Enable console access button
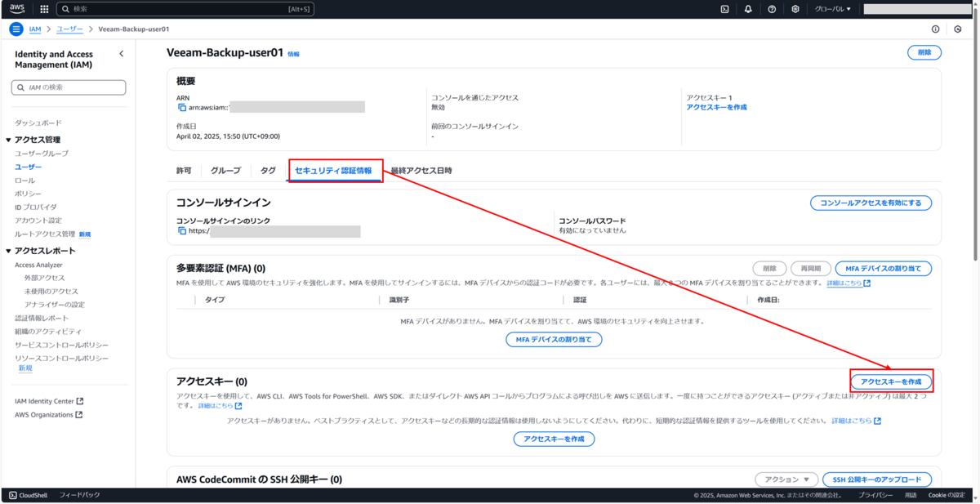The height and width of the screenshot is (504, 980). 871,203
